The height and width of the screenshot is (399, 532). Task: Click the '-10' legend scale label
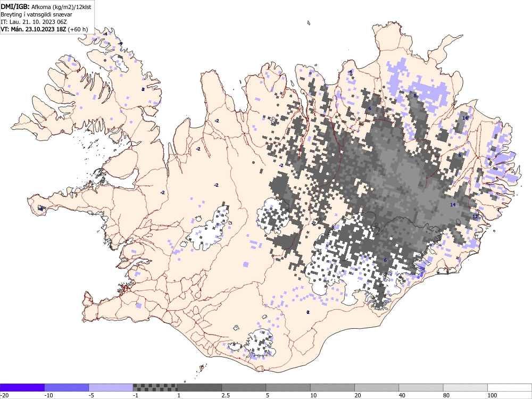pyautogui.click(x=49, y=395)
